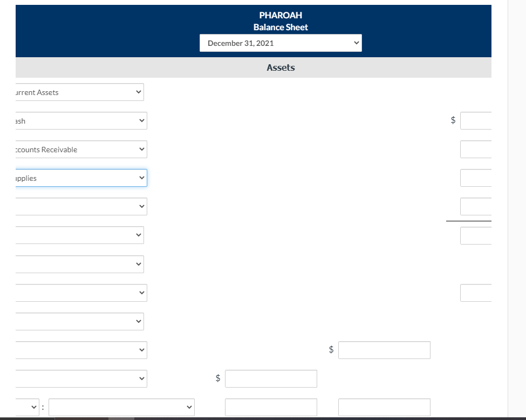The height and width of the screenshot is (420, 526).
Task: Click the "PHAROAH" company name text
Action: [281, 15]
